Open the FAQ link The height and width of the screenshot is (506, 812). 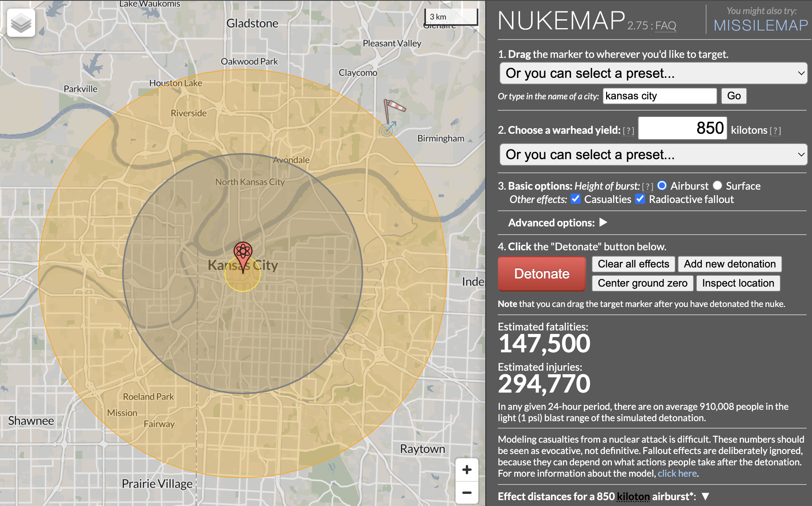(x=666, y=26)
